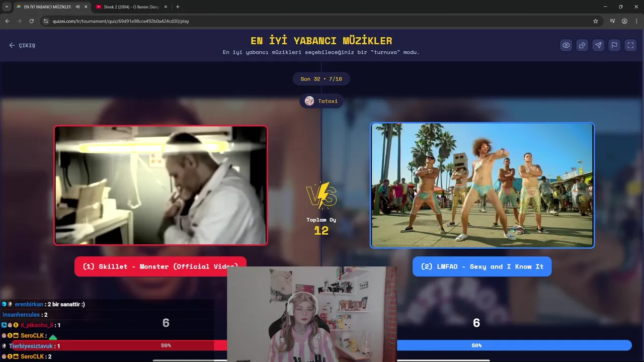644x362 pixels.
Task: Switch to the EN İYİ YABANCI MÜZİKLER browser tab
Action: tap(47, 7)
